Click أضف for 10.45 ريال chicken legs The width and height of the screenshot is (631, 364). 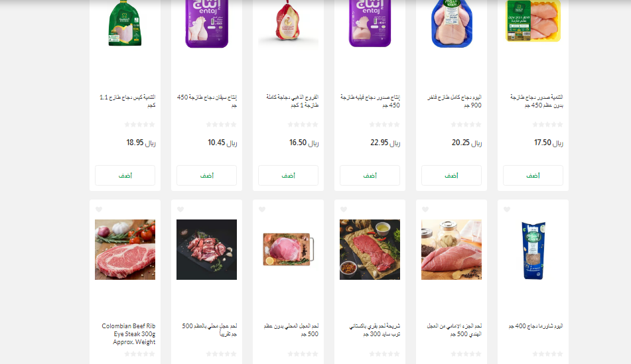point(207,175)
